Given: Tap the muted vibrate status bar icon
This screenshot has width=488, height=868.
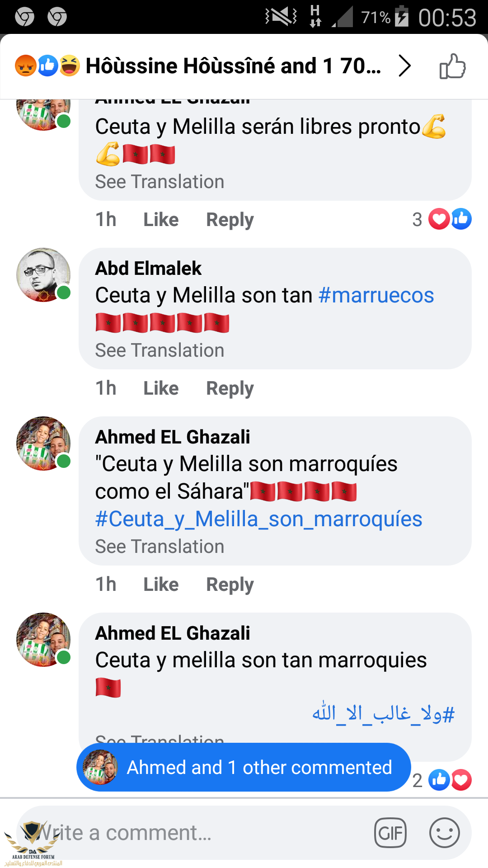Looking at the screenshot, I should [281, 17].
